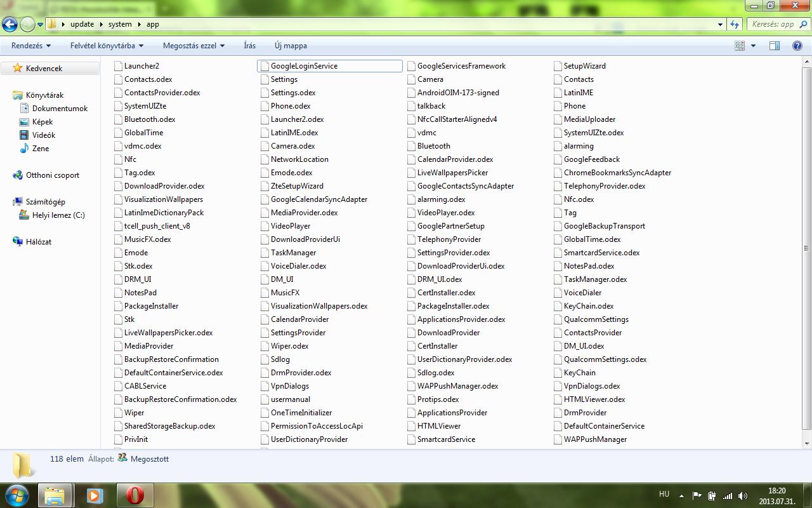
Task: Select the QualcommSettings file icon
Action: 558,319
